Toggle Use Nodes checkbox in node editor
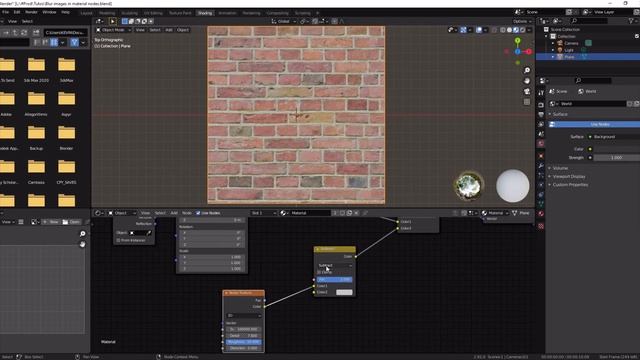This screenshot has height=360, width=640. pyautogui.click(x=198, y=213)
